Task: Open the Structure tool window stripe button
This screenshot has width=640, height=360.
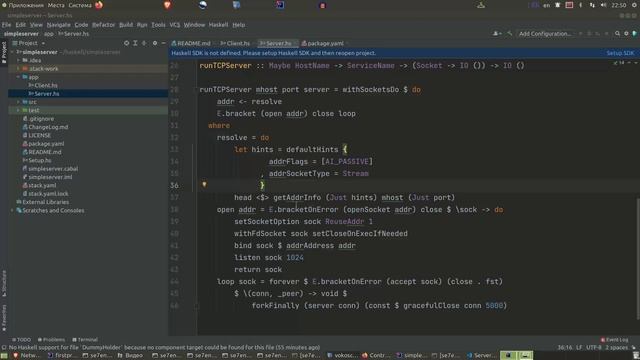Action: click(x=4, y=283)
